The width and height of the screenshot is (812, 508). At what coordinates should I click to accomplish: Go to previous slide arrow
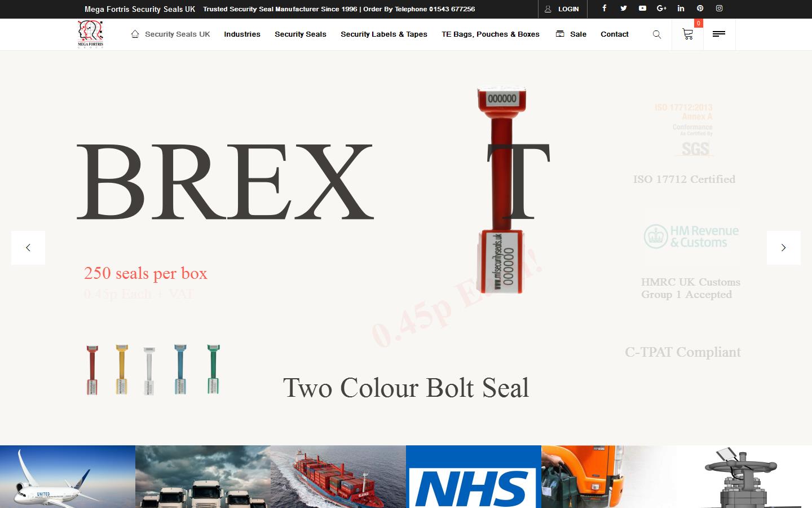point(28,248)
